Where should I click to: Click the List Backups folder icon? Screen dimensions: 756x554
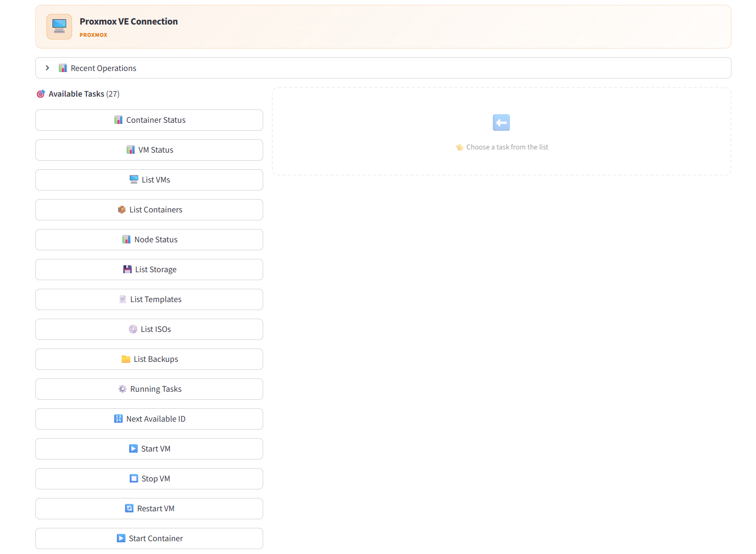pyautogui.click(x=126, y=359)
